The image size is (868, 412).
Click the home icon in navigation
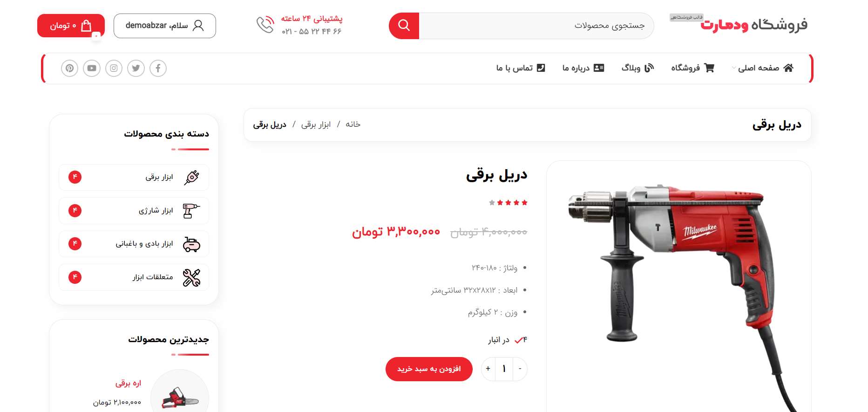(788, 68)
